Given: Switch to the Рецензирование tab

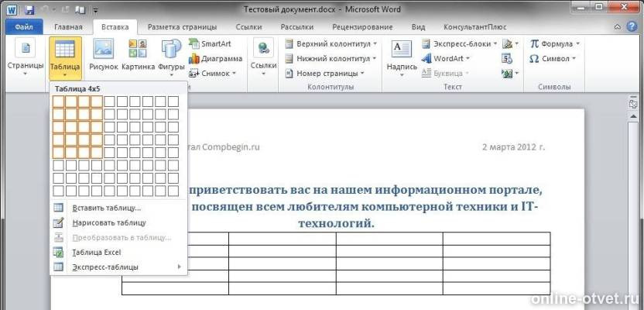Looking at the screenshot, I should pos(362,27).
